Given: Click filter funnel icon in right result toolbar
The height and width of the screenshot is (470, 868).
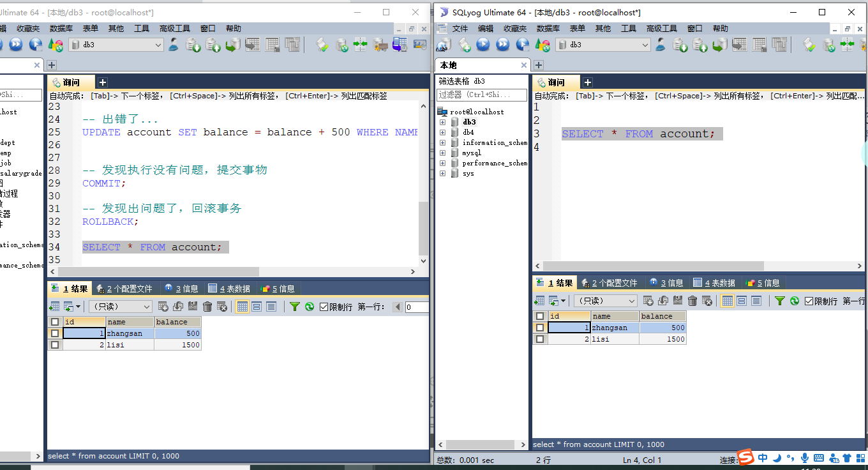Looking at the screenshot, I should [779, 301].
